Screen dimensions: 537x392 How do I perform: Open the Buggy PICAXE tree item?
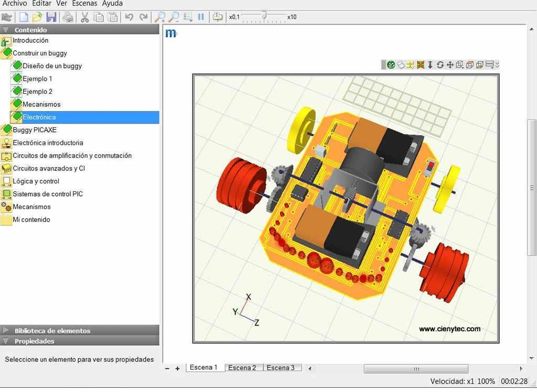click(34, 130)
